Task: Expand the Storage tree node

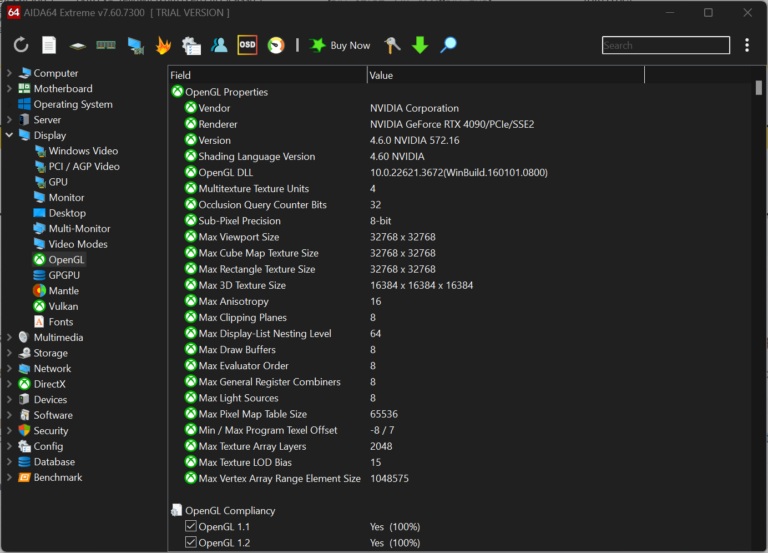Action: (x=9, y=353)
